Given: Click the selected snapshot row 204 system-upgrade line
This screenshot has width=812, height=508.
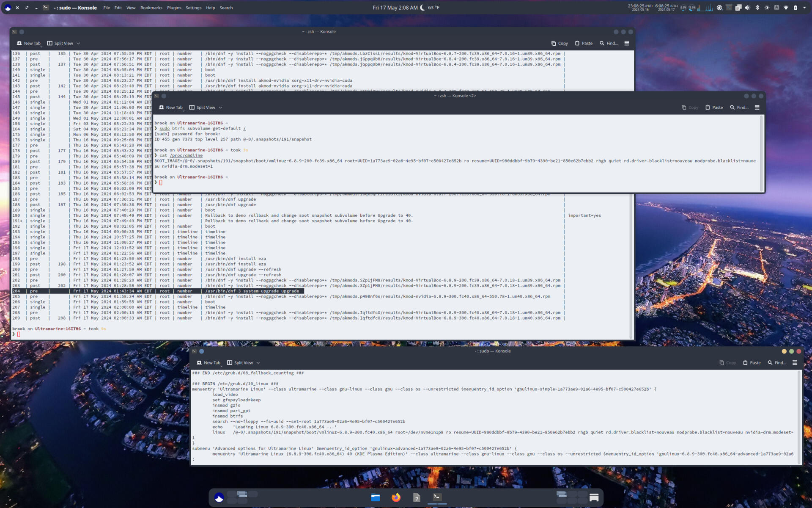Looking at the screenshot, I should (158, 291).
